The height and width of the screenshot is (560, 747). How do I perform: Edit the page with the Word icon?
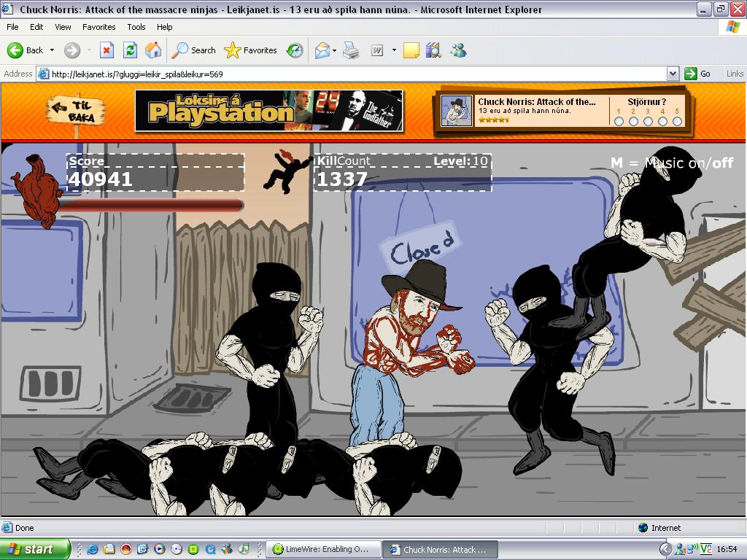377,50
